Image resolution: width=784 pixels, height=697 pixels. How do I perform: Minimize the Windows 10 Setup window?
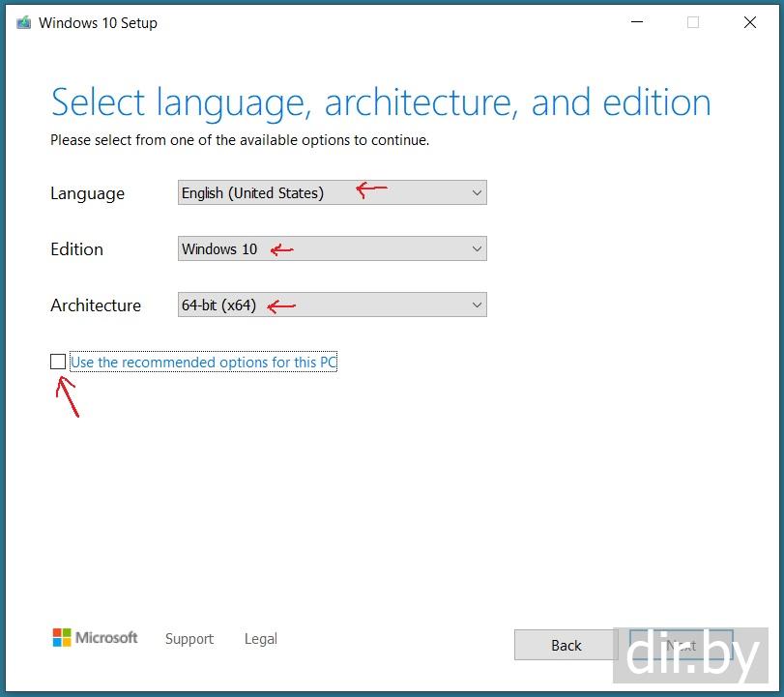(x=636, y=22)
